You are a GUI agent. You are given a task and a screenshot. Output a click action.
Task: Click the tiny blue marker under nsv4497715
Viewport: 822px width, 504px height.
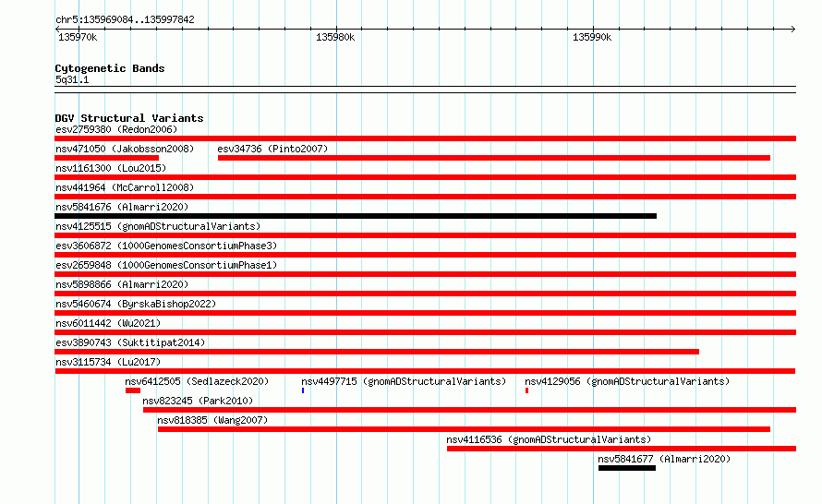(x=303, y=390)
